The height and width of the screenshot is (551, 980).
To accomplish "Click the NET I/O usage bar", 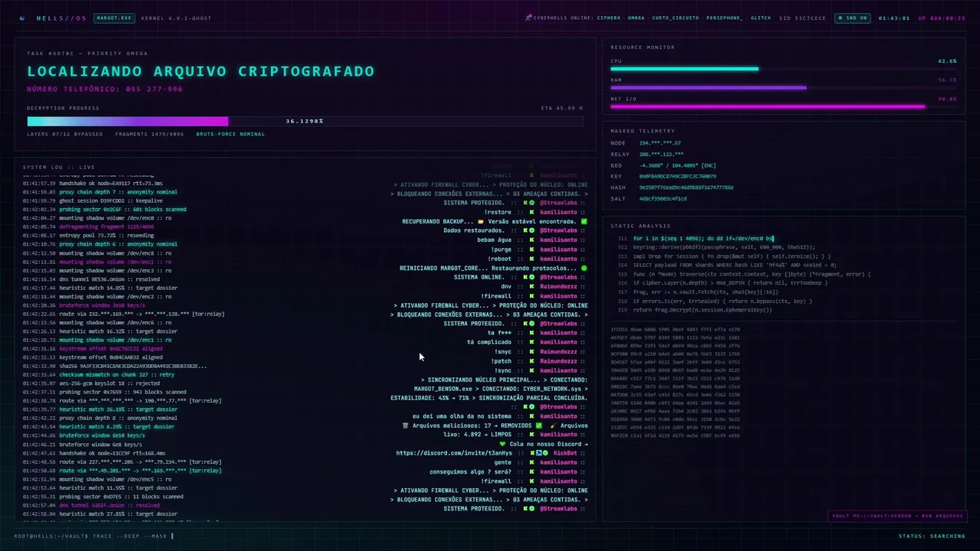I will click(x=783, y=107).
